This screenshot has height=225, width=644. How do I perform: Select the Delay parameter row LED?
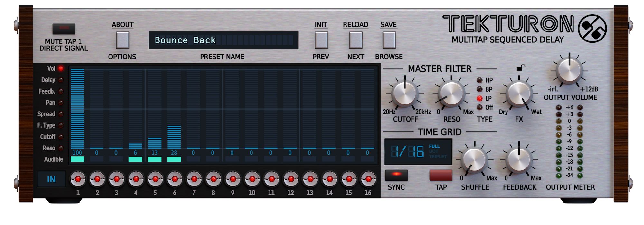click(x=61, y=80)
